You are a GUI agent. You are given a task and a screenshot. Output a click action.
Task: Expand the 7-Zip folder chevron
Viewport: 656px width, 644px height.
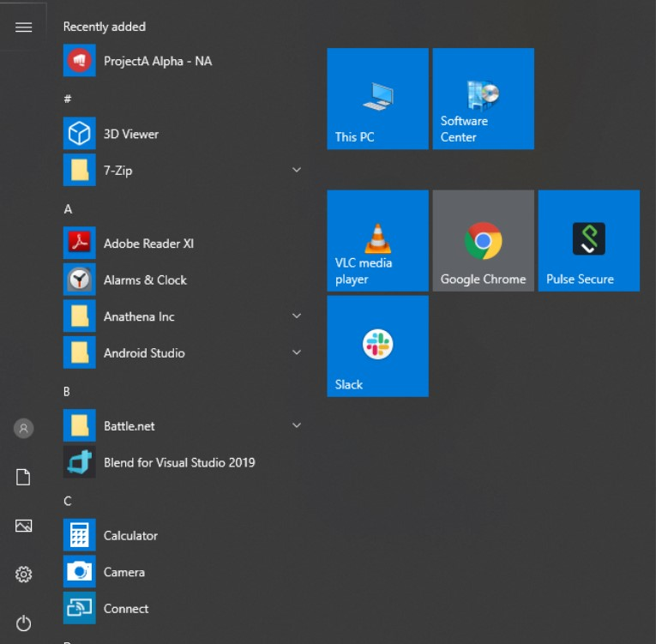click(296, 170)
